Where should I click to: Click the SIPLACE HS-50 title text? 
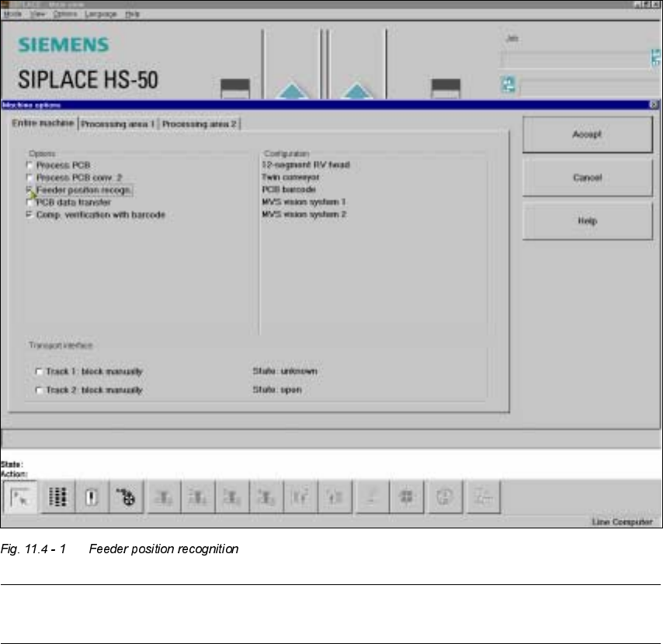point(88,79)
